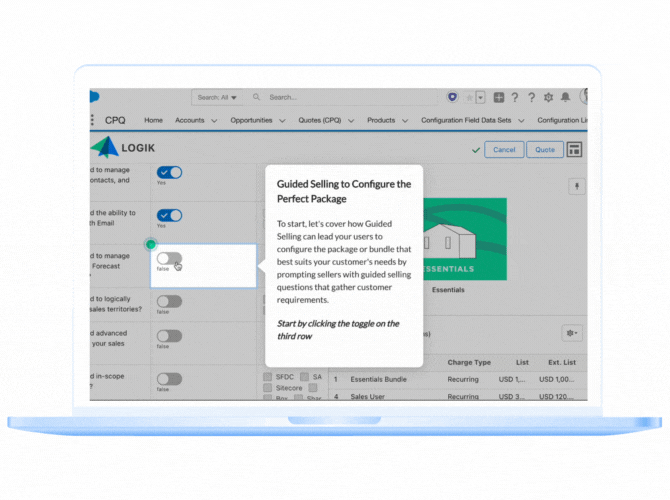Expand the Accounts chevron menu
Image resolution: width=670 pixels, height=500 pixels.
(214, 121)
